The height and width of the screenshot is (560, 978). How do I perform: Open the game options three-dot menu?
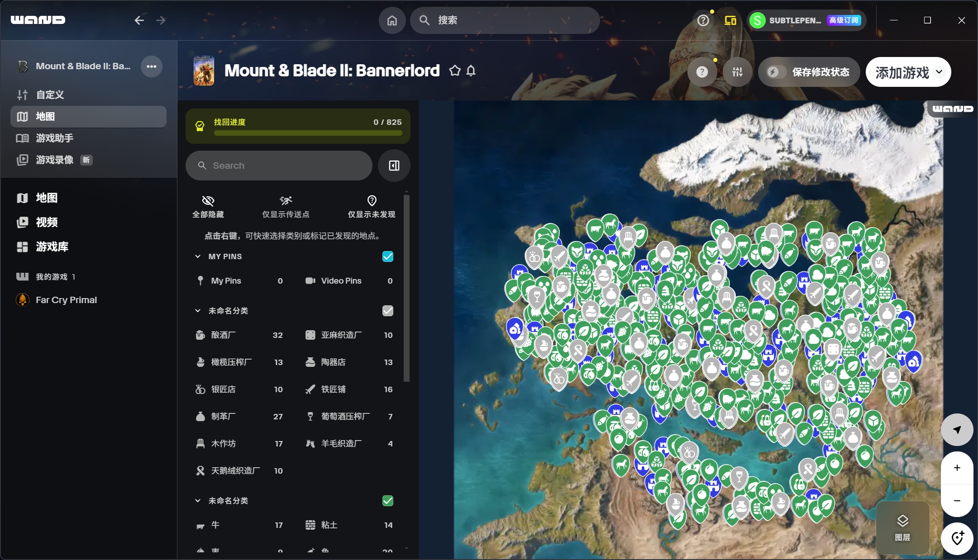point(151,66)
